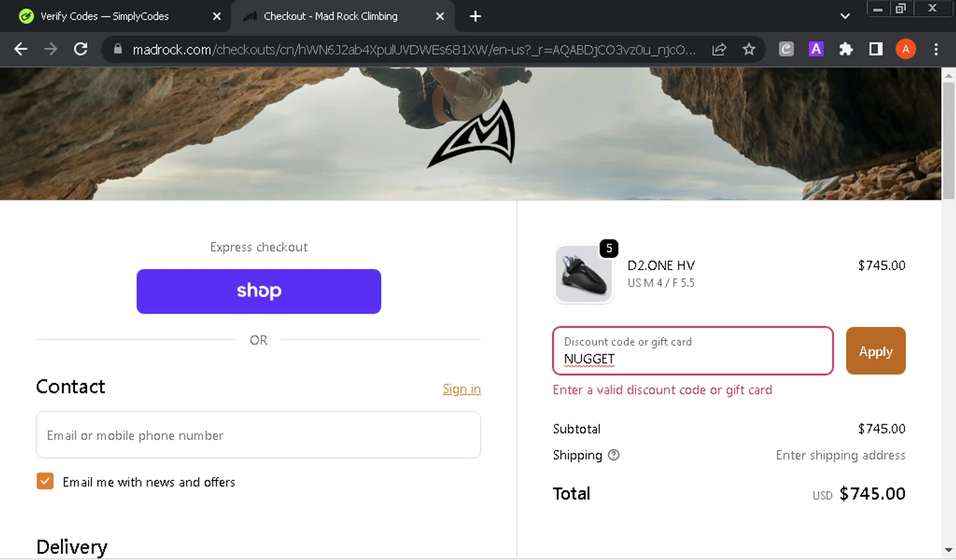Image resolution: width=956 pixels, height=560 pixels.
Task: Pay with the Shop express checkout button
Action: 259,291
